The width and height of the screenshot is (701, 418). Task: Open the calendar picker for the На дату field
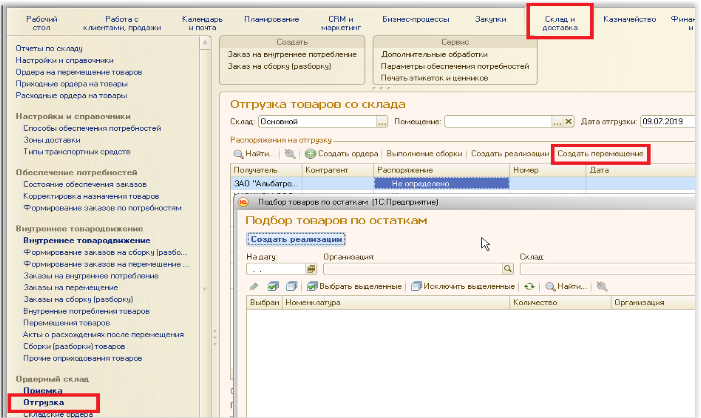(x=311, y=269)
